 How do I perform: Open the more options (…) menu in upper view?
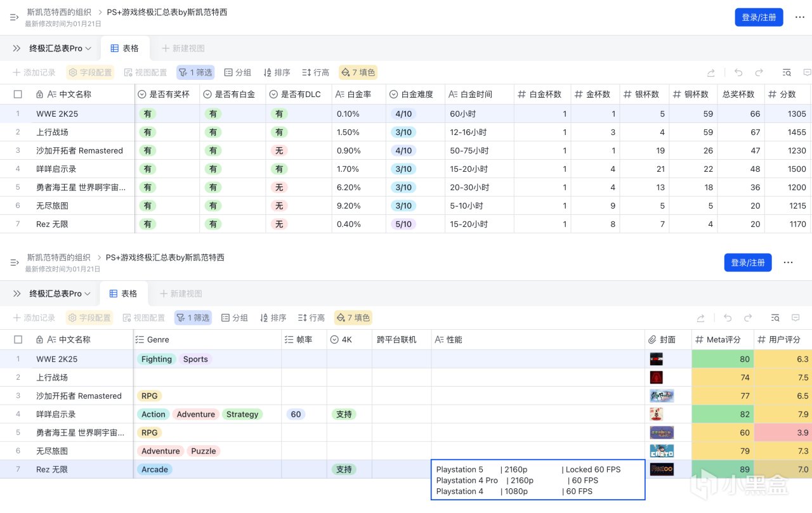point(799,17)
